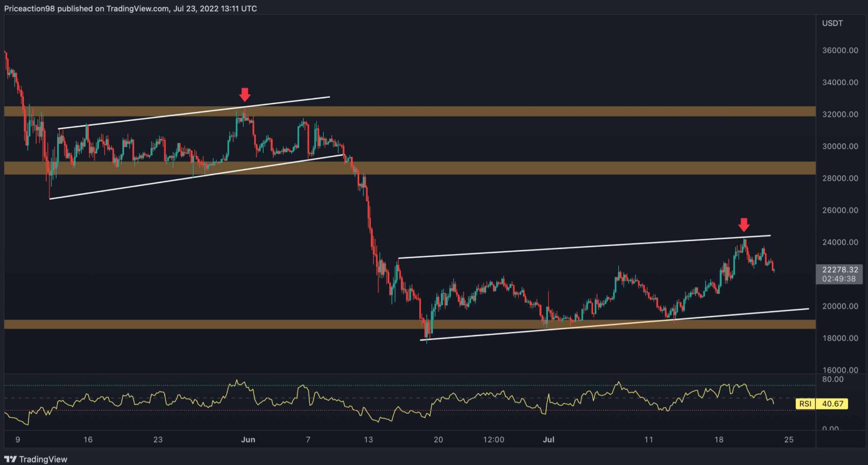Click the 25 date label on time axis
This screenshot has width=868, height=465.
(x=788, y=439)
